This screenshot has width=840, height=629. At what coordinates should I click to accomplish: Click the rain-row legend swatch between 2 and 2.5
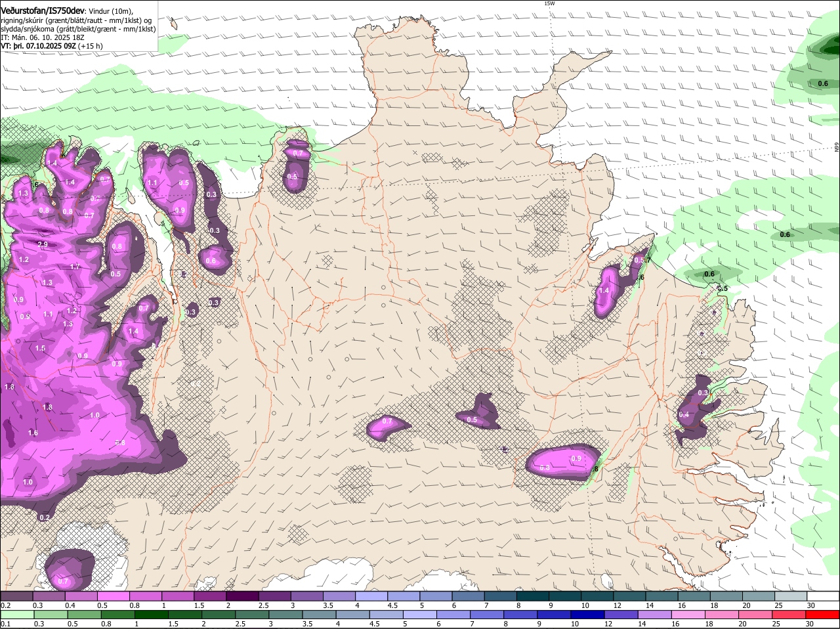point(219,615)
